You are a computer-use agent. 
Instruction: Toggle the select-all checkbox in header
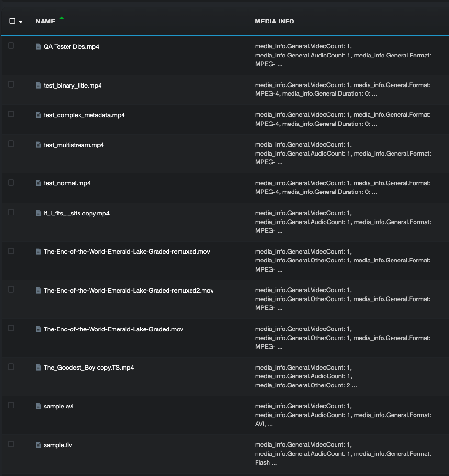click(x=12, y=21)
